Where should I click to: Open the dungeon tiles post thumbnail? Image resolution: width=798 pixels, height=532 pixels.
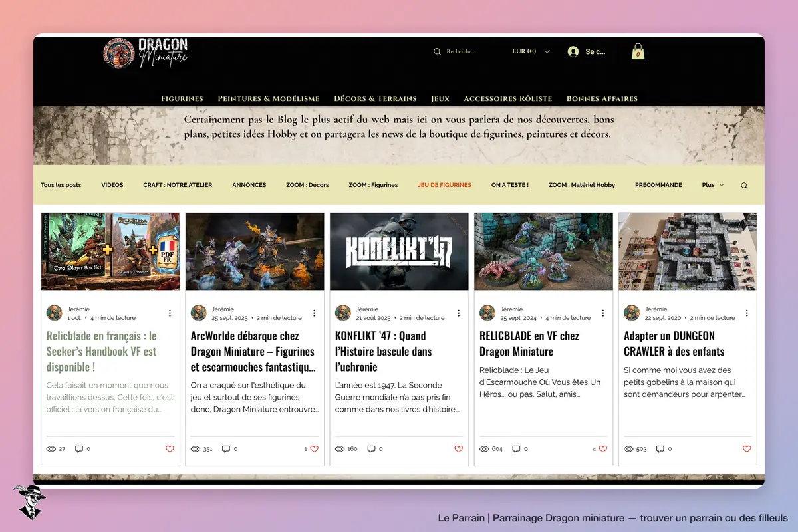click(688, 251)
